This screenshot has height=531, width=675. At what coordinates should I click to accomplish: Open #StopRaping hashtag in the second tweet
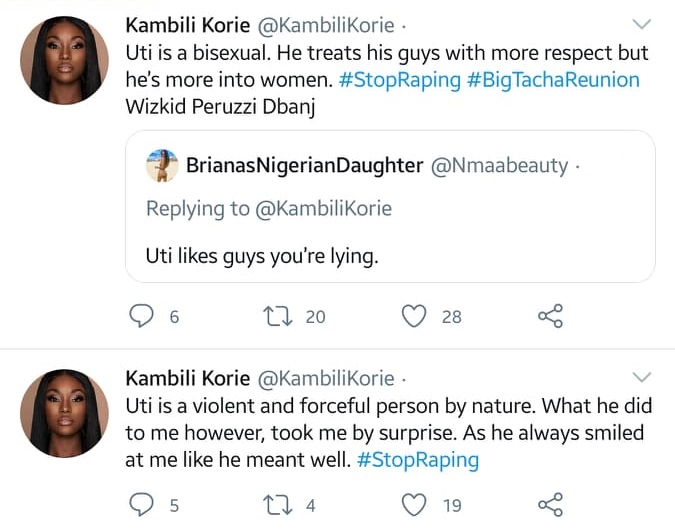(417, 460)
